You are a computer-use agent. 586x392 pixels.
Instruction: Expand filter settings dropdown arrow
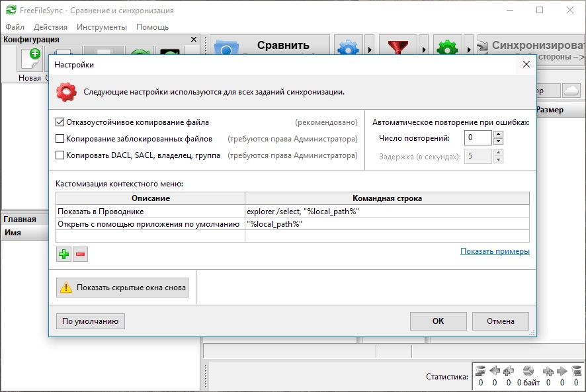424,46
